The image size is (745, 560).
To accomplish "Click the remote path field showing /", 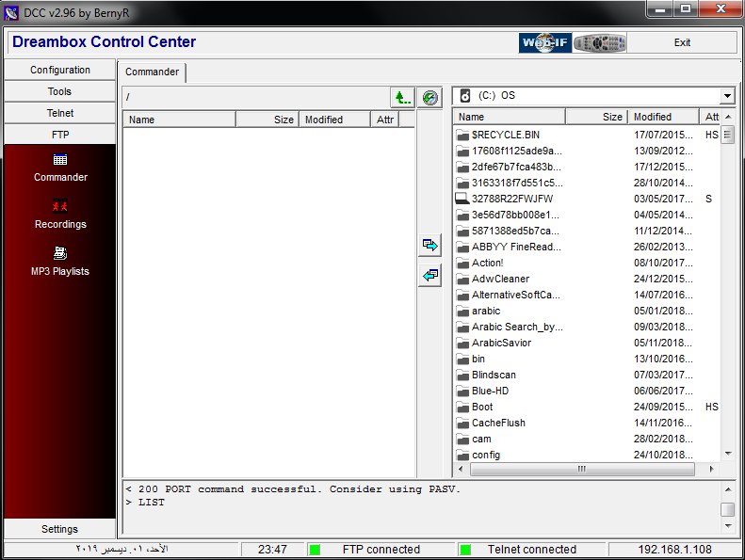I will (256, 97).
